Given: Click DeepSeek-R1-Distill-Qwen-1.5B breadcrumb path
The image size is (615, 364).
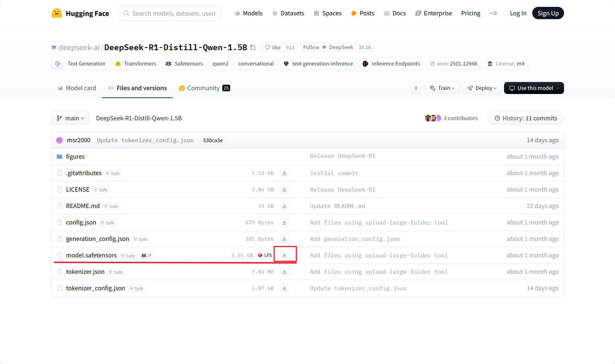Looking at the screenshot, I should (x=139, y=118).
